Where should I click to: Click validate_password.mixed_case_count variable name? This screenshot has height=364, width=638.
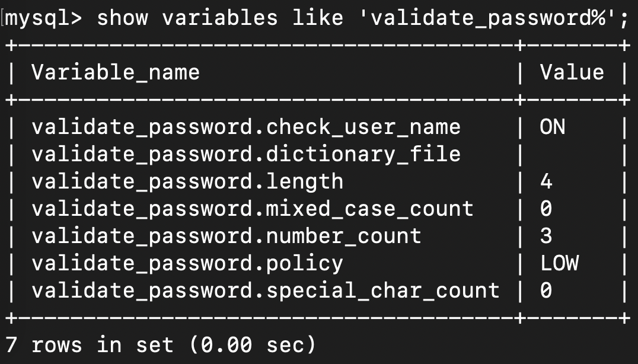tap(253, 209)
